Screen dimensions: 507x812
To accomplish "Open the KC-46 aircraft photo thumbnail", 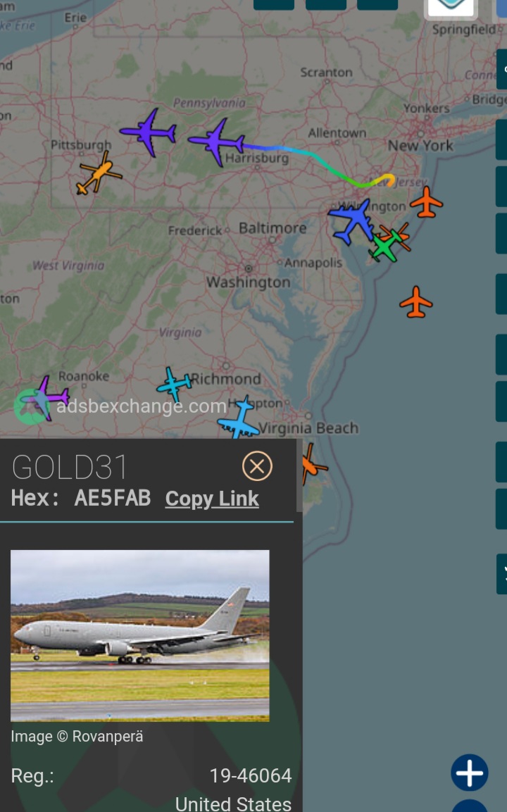I will (x=140, y=635).
